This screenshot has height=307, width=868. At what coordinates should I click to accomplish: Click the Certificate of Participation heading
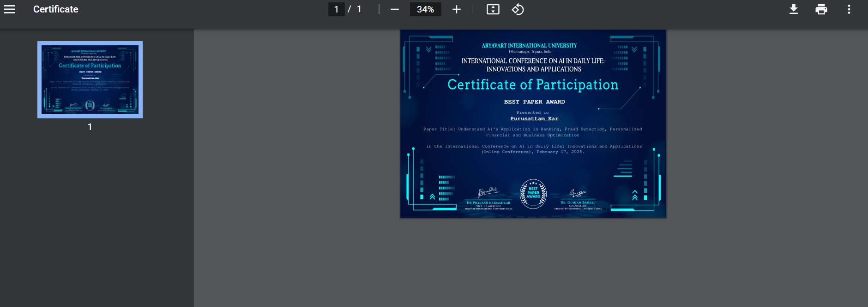tap(533, 85)
